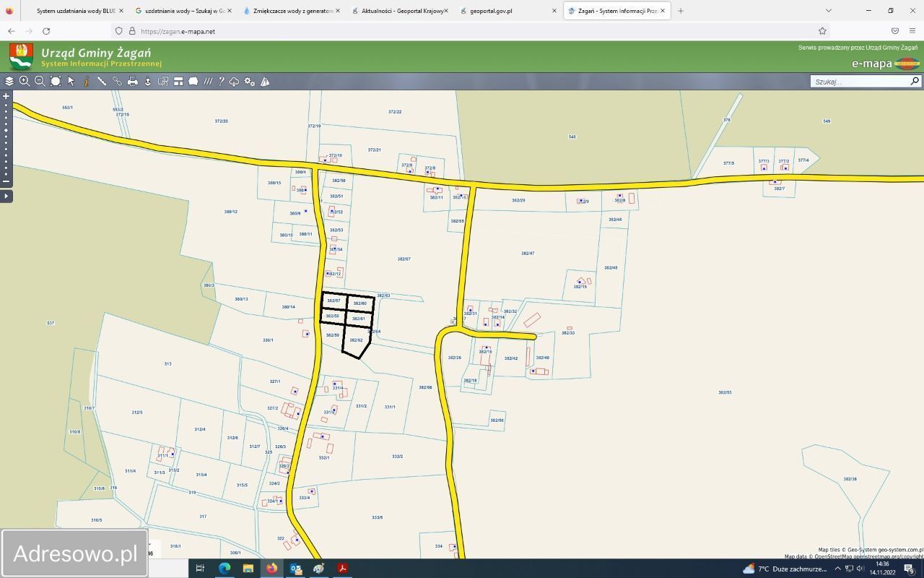Open the map layers panel
This screenshot has width=924, height=578.
click(x=9, y=82)
